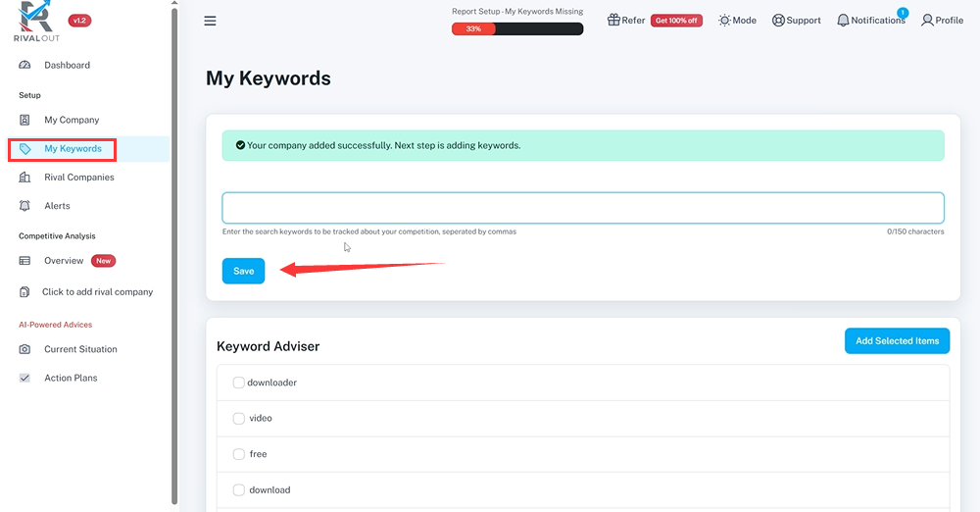Click 'Click to add rival company' link
980x512 pixels.
click(97, 291)
